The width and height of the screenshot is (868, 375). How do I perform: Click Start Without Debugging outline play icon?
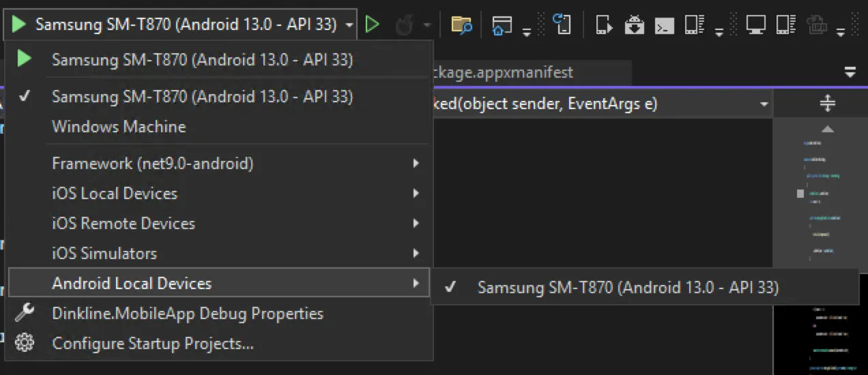point(372,25)
